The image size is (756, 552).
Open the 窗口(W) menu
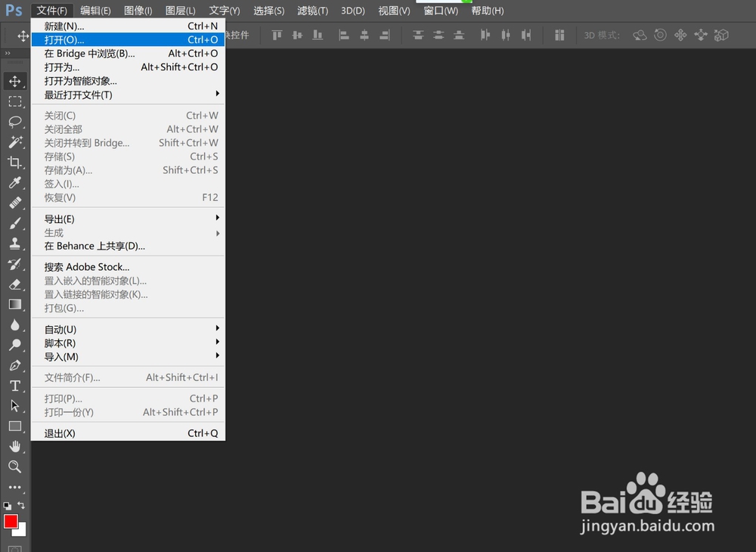(441, 11)
